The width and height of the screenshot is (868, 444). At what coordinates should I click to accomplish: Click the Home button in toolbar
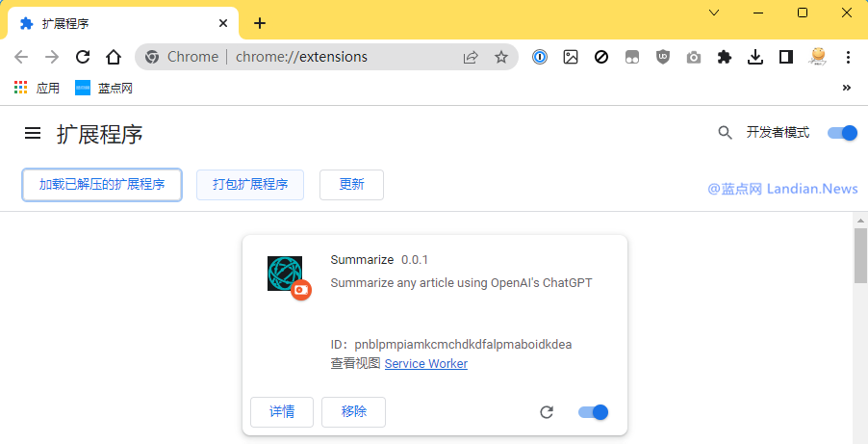(x=114, y=57)
